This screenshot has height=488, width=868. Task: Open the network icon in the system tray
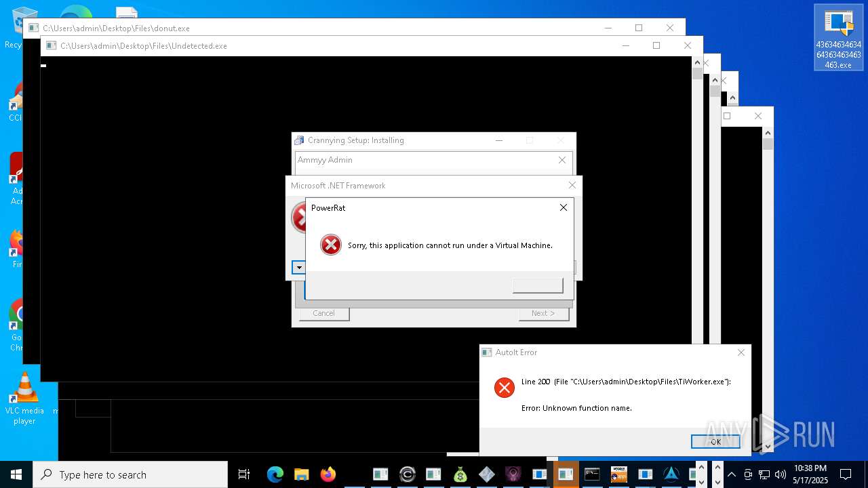[x=764, y=474]
